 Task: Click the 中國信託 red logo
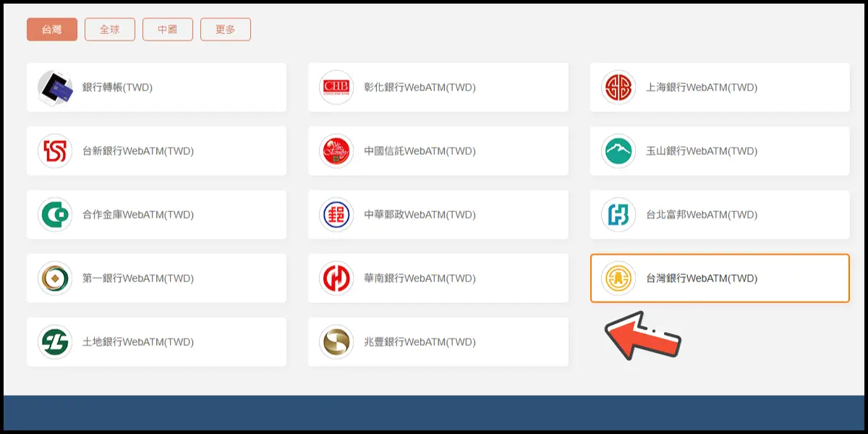[x=336, y=151]
